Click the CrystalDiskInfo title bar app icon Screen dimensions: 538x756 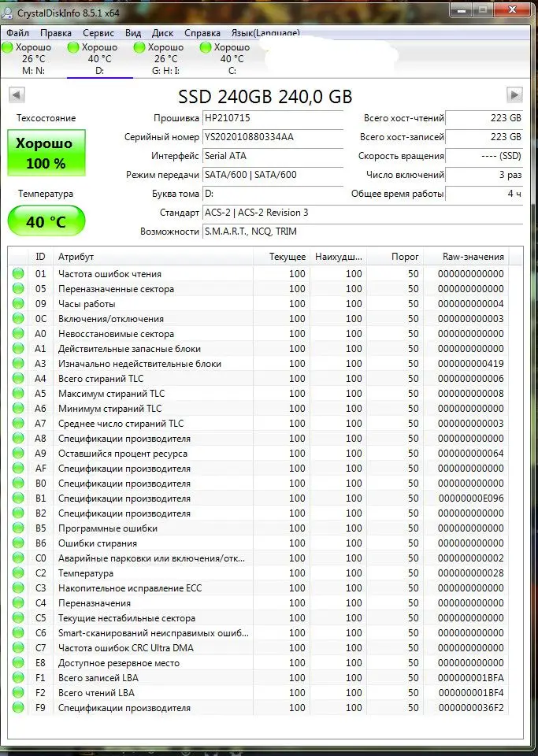8,13
